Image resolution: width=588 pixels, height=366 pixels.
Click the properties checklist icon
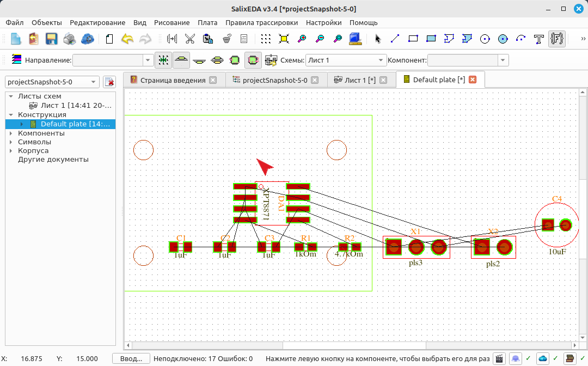click(x=244, y=39)
